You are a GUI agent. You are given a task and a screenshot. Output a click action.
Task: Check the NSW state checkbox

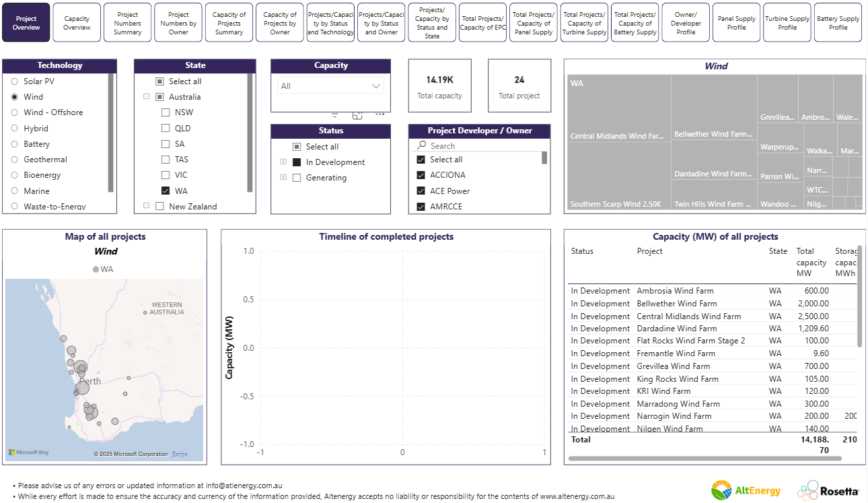[x=166, y=112]
